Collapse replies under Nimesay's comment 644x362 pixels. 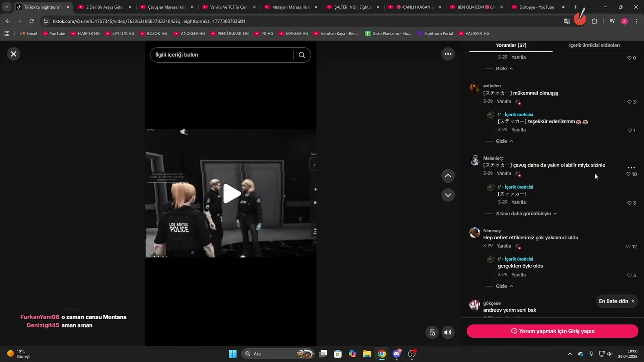click(504, 286)
